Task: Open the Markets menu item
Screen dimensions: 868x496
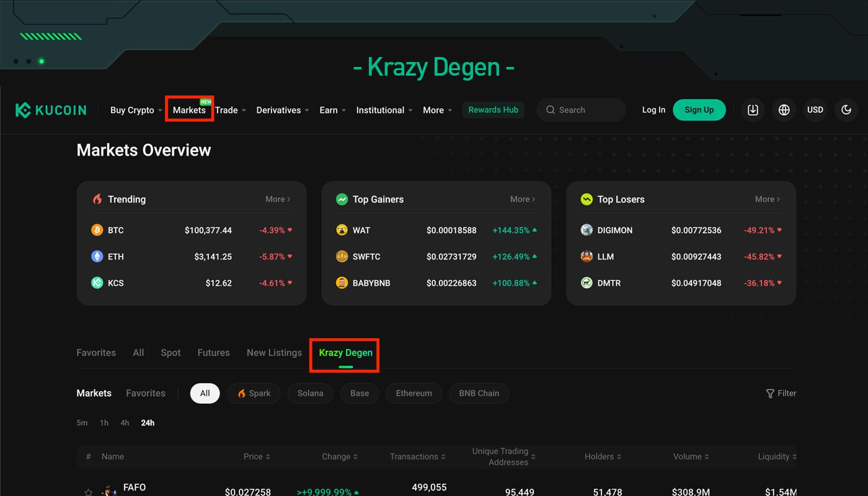Action: coord(189,110)
